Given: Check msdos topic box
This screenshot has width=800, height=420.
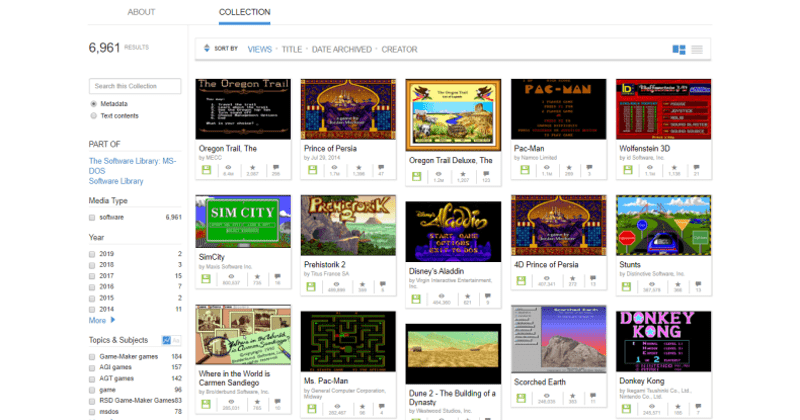Looking at the screenshot, I should coord(92,412).
